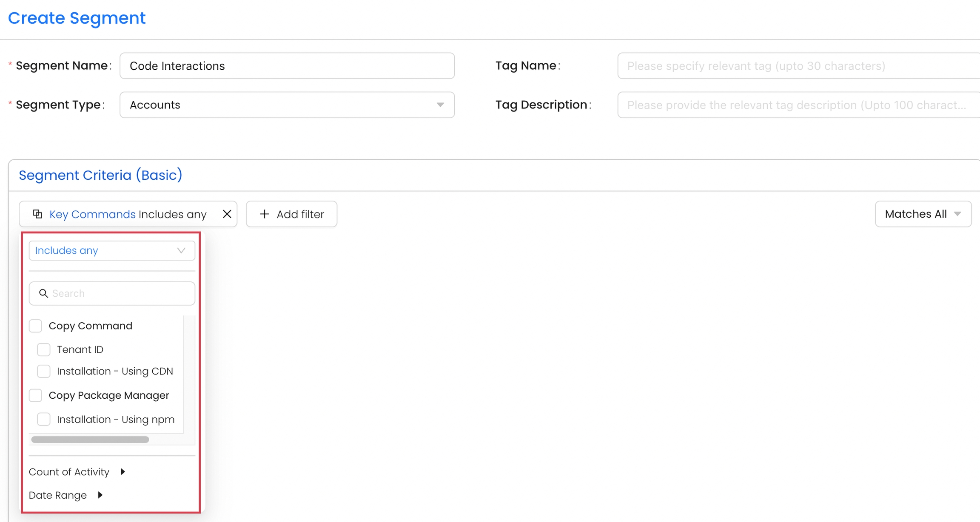The width and height of the screenshot is (980, 522).
Task: Remove the Key Commands filter with X
Action: (x=227, y=214)
